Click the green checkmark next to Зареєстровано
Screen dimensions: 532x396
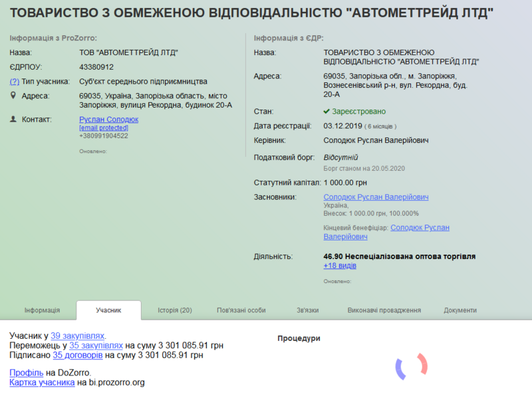pos(327,112)
